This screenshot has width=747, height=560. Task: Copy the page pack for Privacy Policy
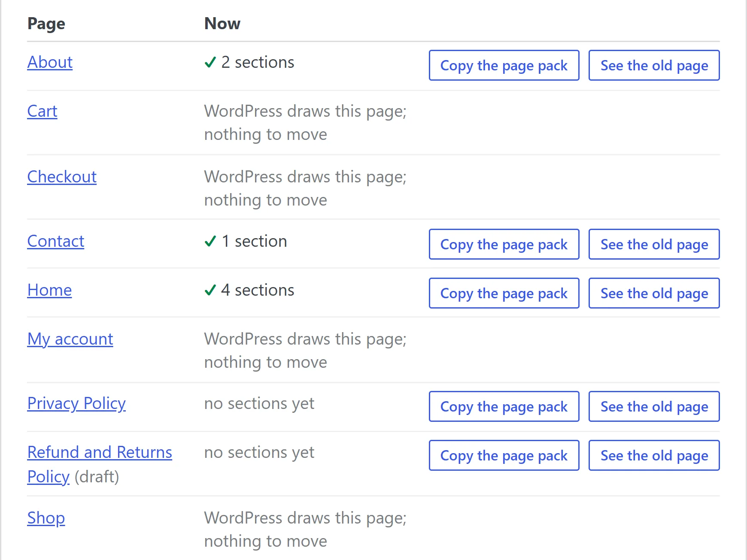tap(504, 406)
